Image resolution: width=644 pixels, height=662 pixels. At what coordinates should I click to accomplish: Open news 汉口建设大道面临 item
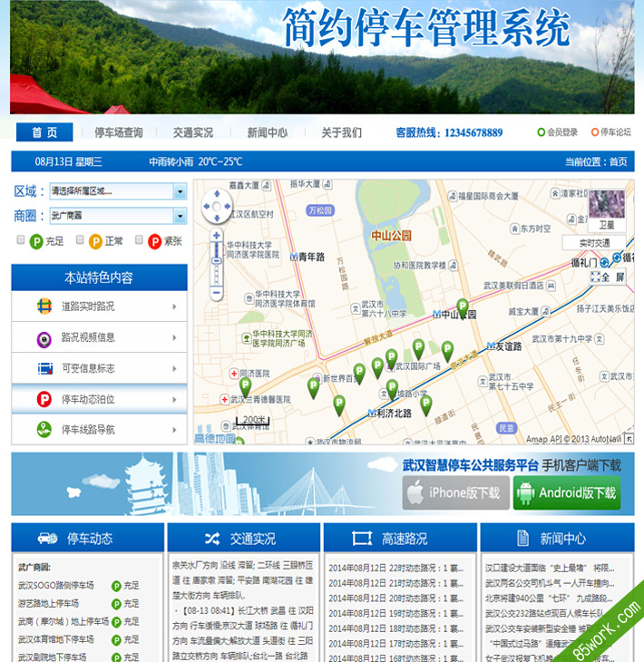550,568
